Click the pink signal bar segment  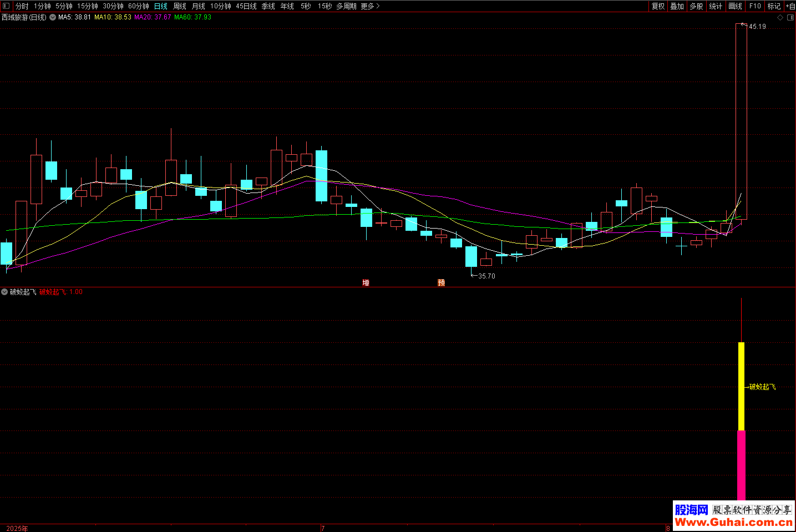pos(741,465)
